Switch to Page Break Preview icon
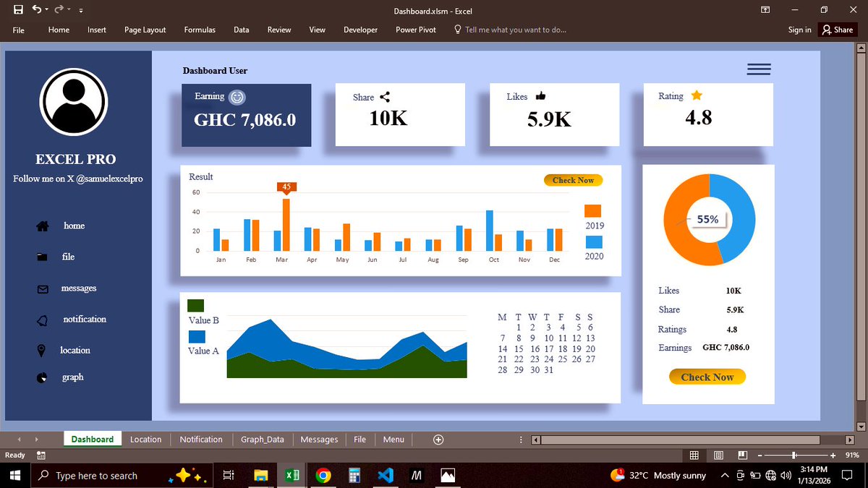The width and height of the screenshot is (868, 488). 742,455
